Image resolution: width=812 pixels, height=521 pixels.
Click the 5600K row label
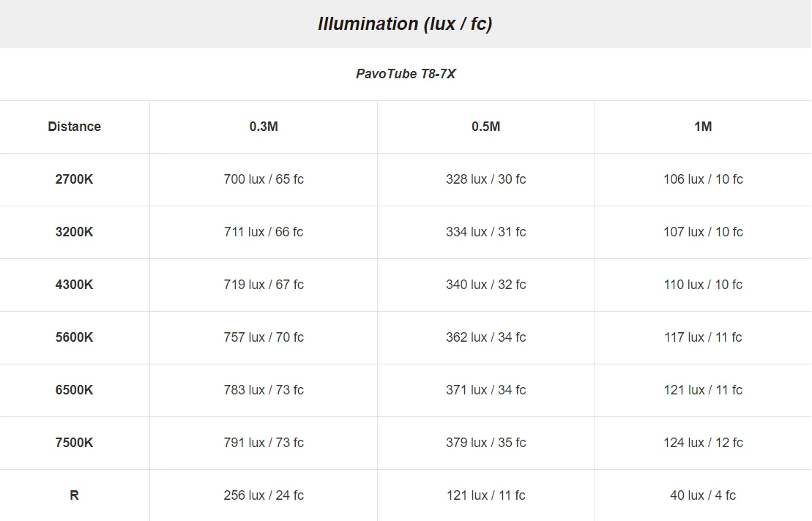(x=74, y=337)
